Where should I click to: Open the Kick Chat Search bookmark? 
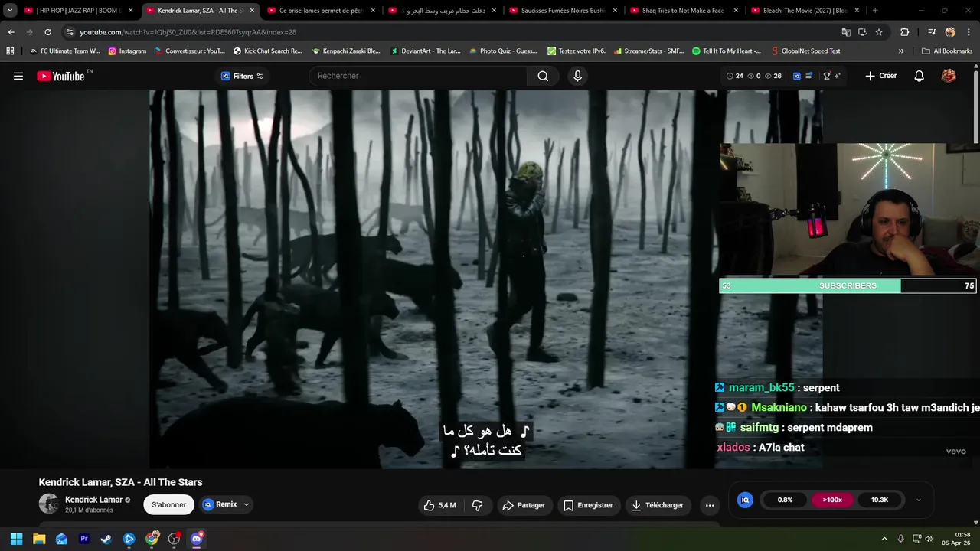point(267,51)
